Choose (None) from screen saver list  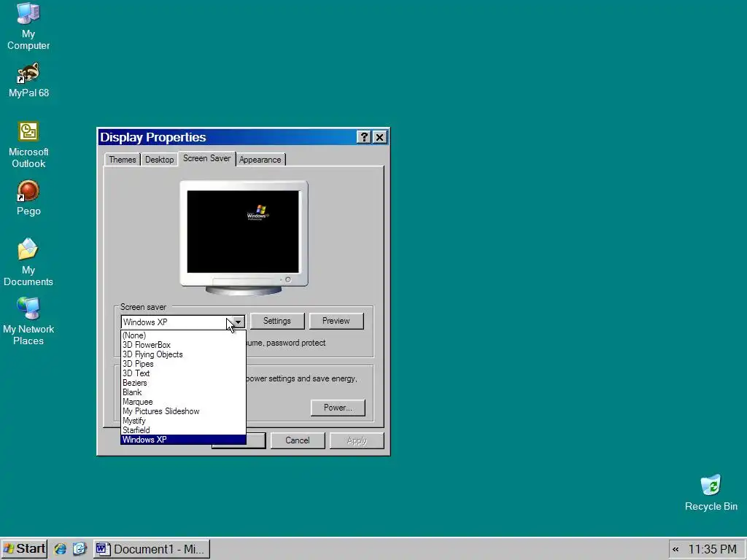[x=183, y=335]
